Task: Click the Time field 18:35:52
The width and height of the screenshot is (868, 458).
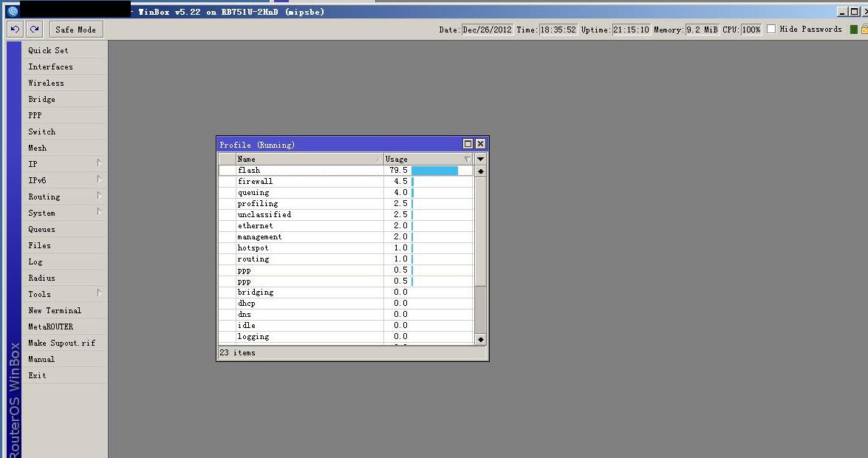Action: [558, 30]
